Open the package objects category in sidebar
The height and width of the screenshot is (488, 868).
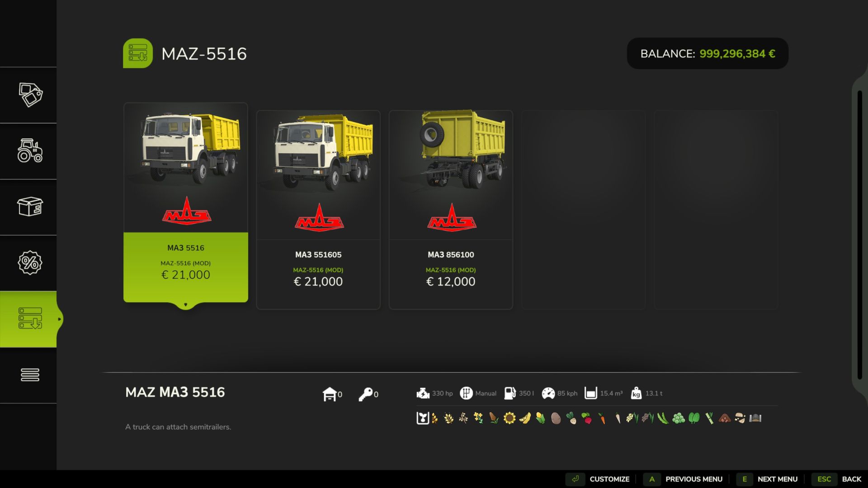pos(30,207)
